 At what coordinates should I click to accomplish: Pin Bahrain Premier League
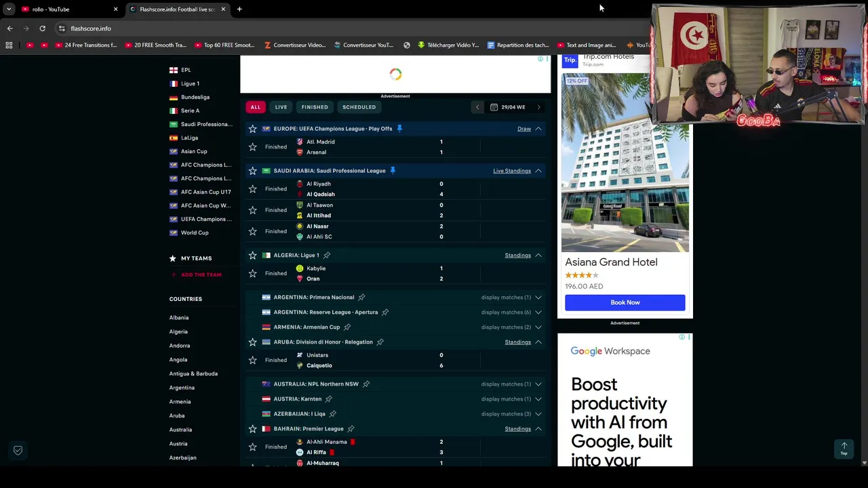[351, 429]
